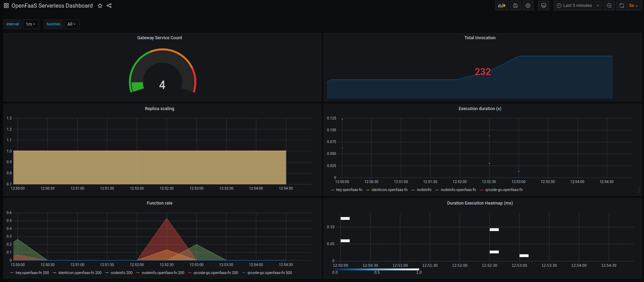Toggle nodeinfo 200 in Function rate legend

[x=122, y=273]
